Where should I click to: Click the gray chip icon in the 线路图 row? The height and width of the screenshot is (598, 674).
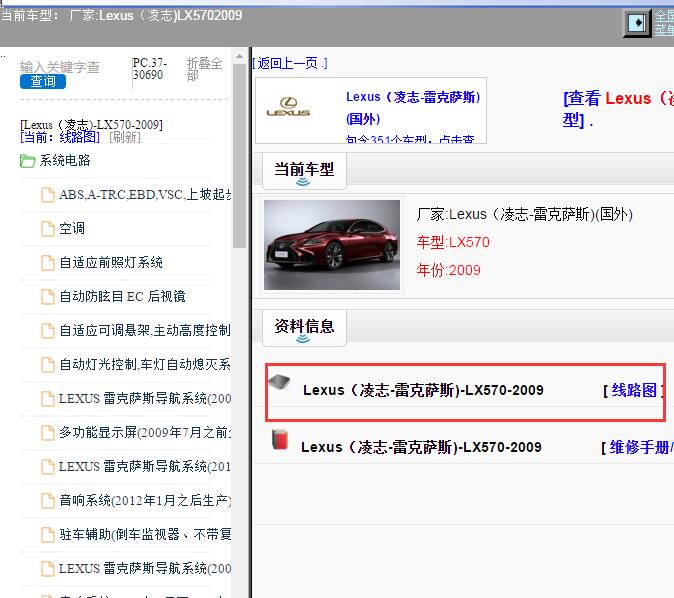pos(279,381)
